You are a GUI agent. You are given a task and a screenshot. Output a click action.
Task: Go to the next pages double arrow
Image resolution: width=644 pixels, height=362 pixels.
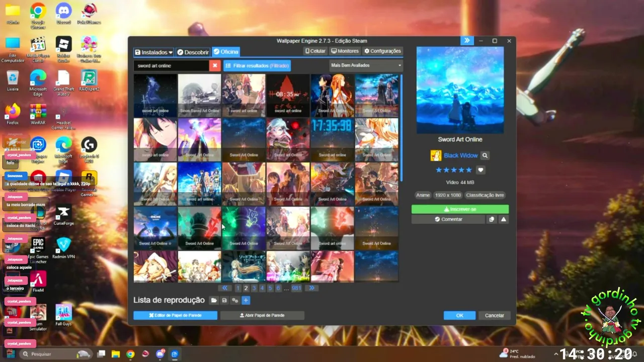(311, 288)
